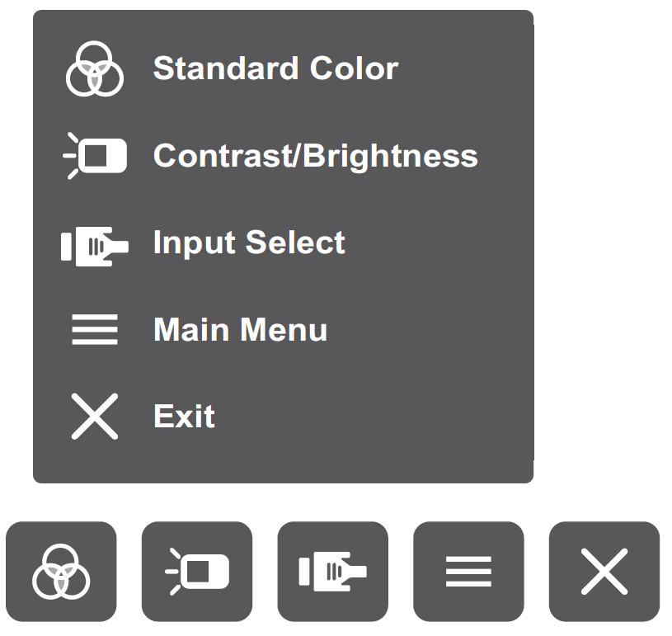This screenshot has width=672, height=636.
Task: Click the word 'Menu' in Main Menu
Action: [x=284, y=329]
